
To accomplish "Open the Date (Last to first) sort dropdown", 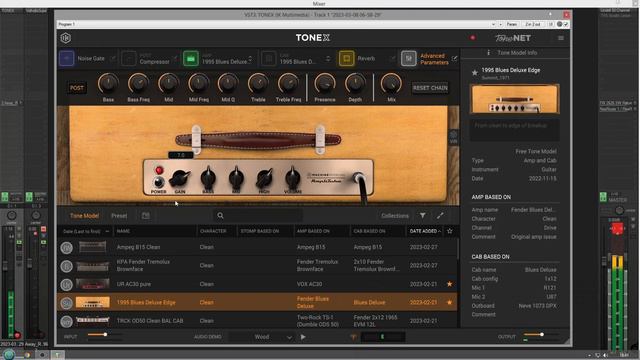I will pos(86,231).
